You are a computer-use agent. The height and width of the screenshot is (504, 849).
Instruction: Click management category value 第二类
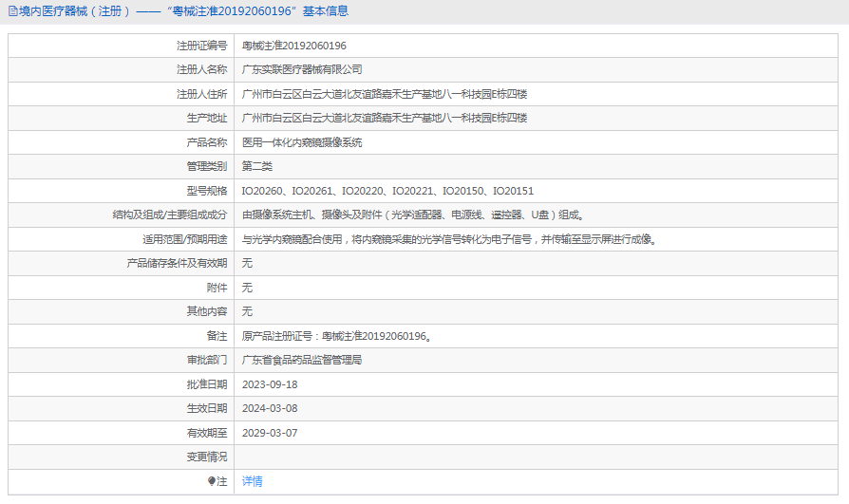tap(256, 166)
